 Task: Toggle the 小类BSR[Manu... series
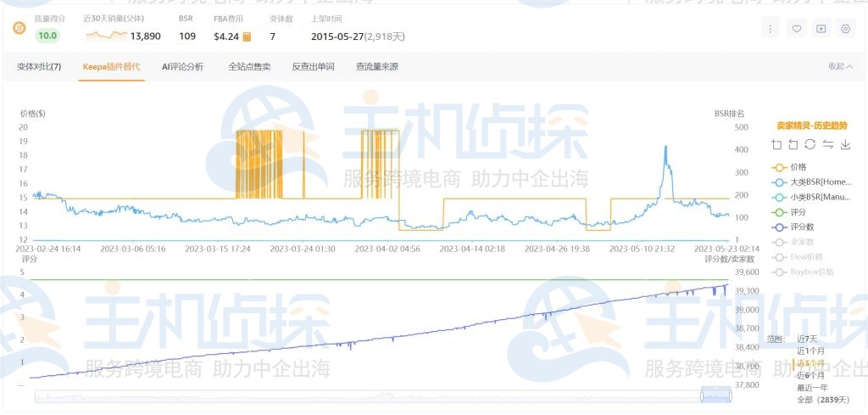coord(811,197)
